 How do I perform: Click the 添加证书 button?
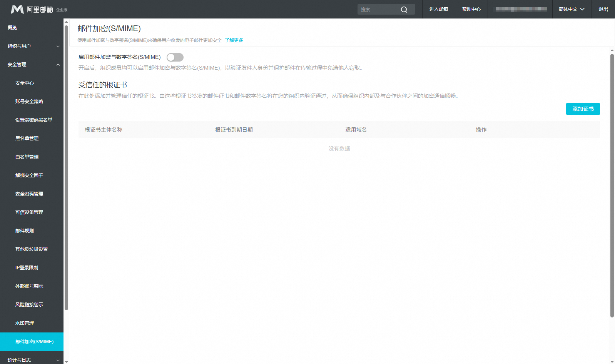point(583,109)
